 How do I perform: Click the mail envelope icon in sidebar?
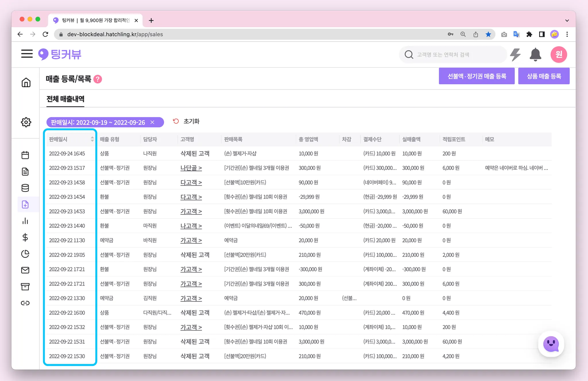tap(25, 270)
